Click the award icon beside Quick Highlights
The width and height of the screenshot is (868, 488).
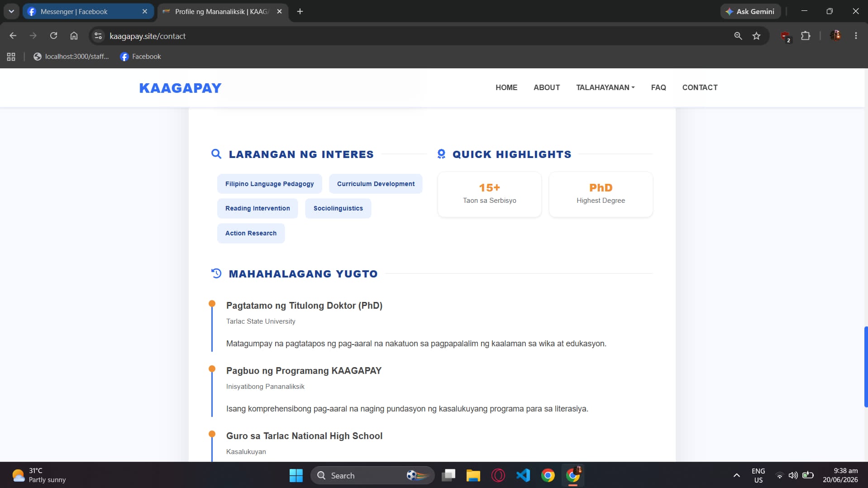(441, 154)
